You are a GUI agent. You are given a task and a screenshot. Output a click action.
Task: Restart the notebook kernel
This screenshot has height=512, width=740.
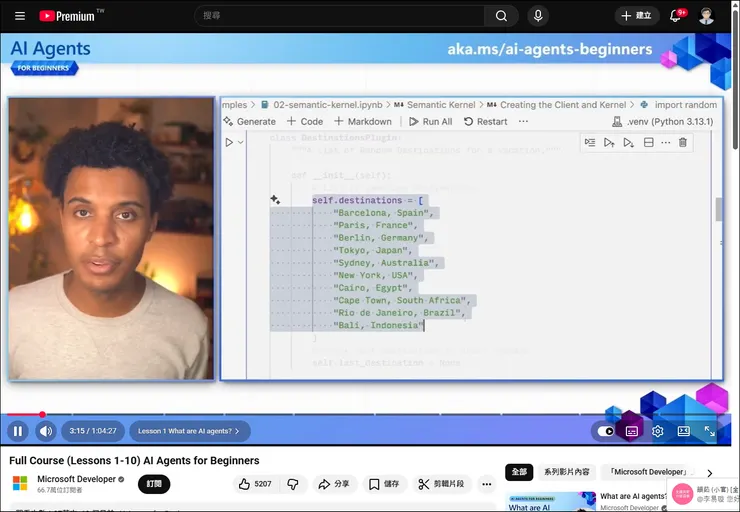(485, 122)
